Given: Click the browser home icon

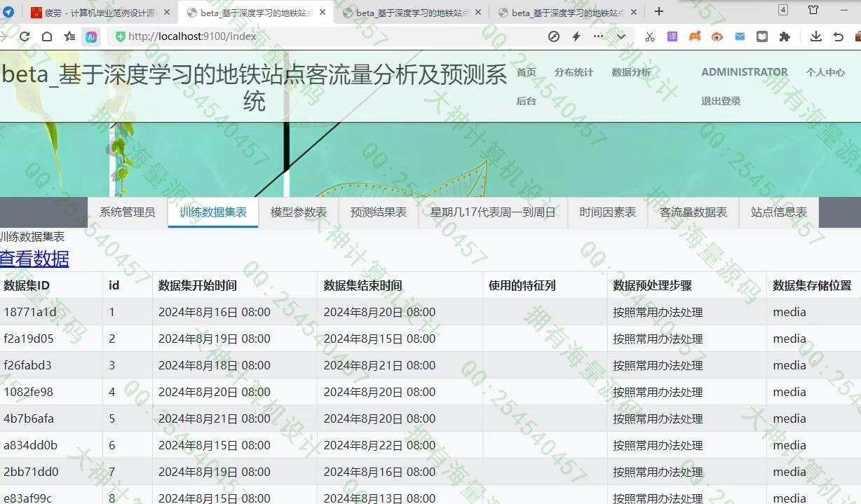Looking at the screenshot, I should point(47,36).
